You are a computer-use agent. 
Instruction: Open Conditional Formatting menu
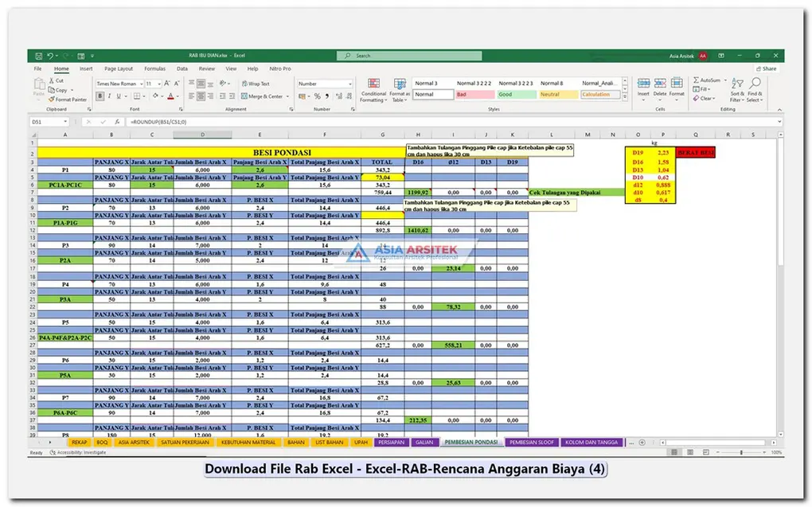(x=373, y=90)
